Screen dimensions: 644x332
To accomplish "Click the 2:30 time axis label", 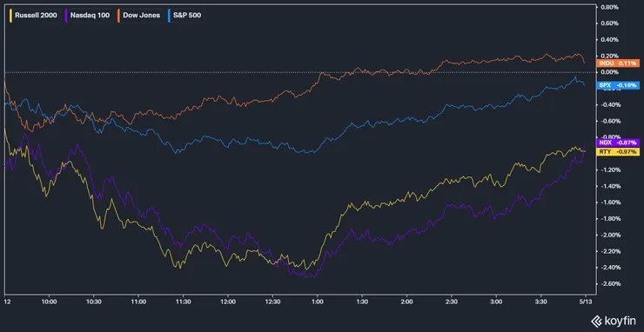I will pyautogui.click(x=452, y=302).
